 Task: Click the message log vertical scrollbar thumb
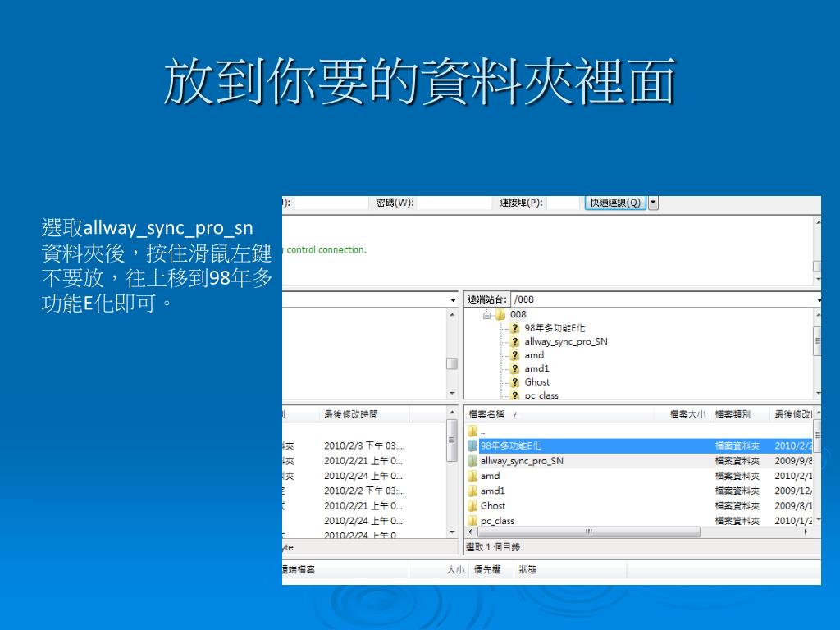click(817, 267)
